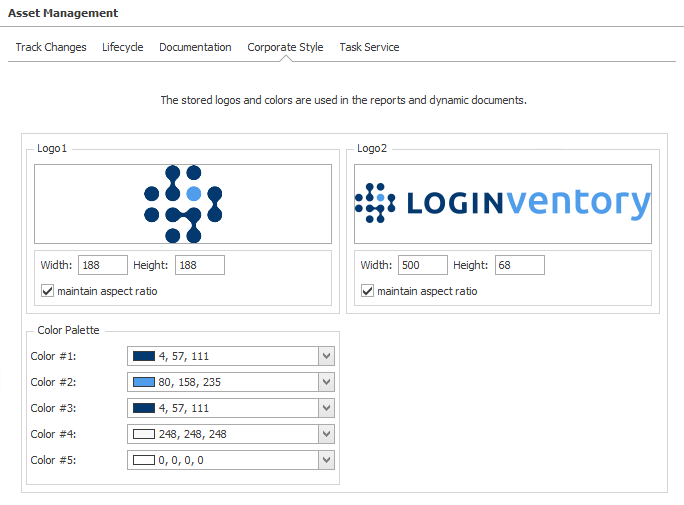The image size is (684, 505).
Task: Switch to the Track Changes tab
Action: pyautogui.click(x=51, y=47)
